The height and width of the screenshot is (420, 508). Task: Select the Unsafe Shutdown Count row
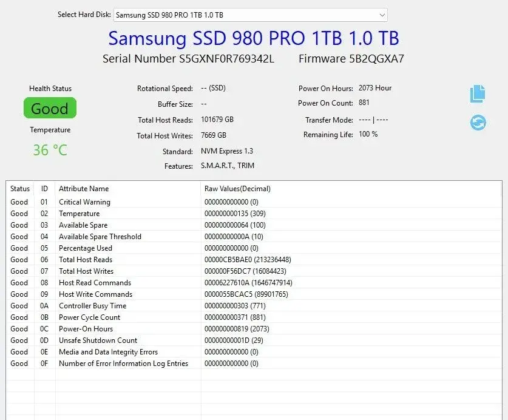pos(254,340)
